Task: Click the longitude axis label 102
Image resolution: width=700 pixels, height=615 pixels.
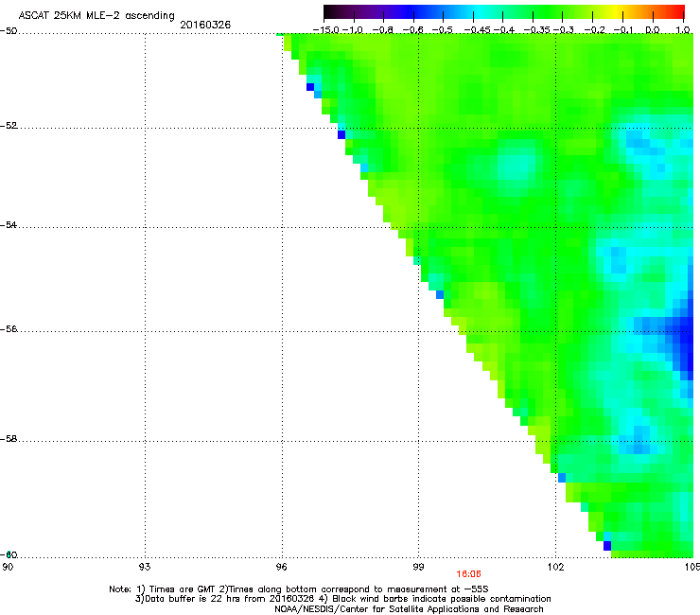Action: (555, 567)
